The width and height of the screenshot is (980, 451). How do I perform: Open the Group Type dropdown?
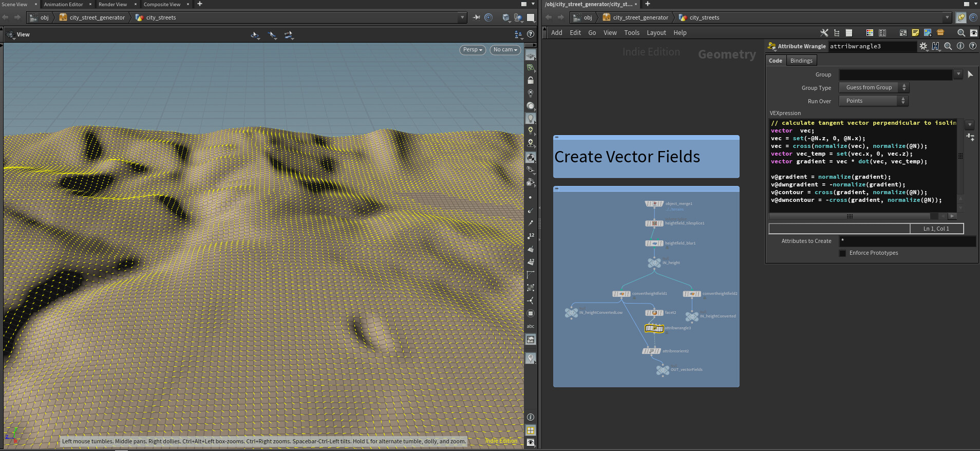point(874,88)
